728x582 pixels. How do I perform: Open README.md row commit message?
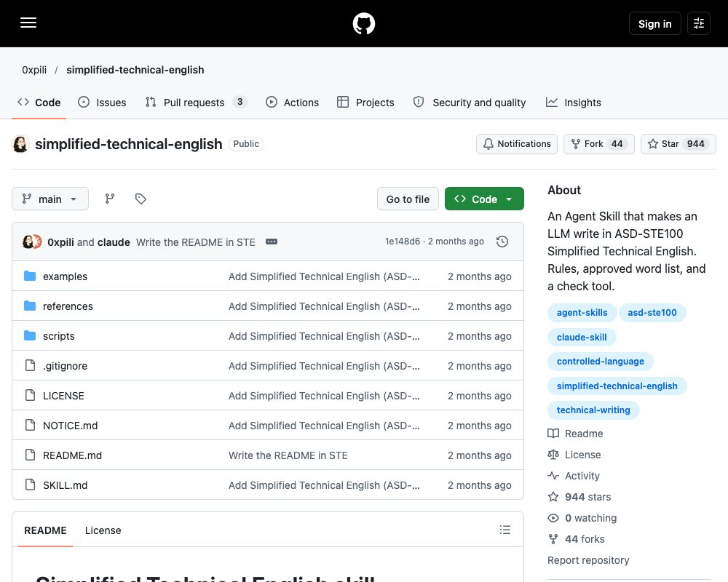tap(288, 455)
